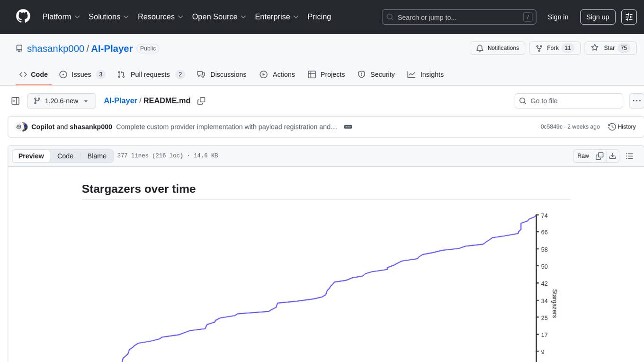Open the latest commit message

tap(226, 127)
